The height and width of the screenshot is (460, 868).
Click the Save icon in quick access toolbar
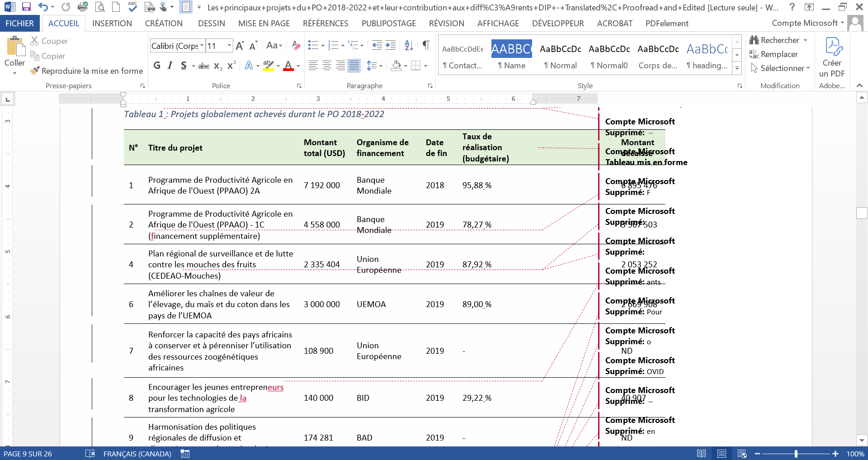(x=26, y=7)
